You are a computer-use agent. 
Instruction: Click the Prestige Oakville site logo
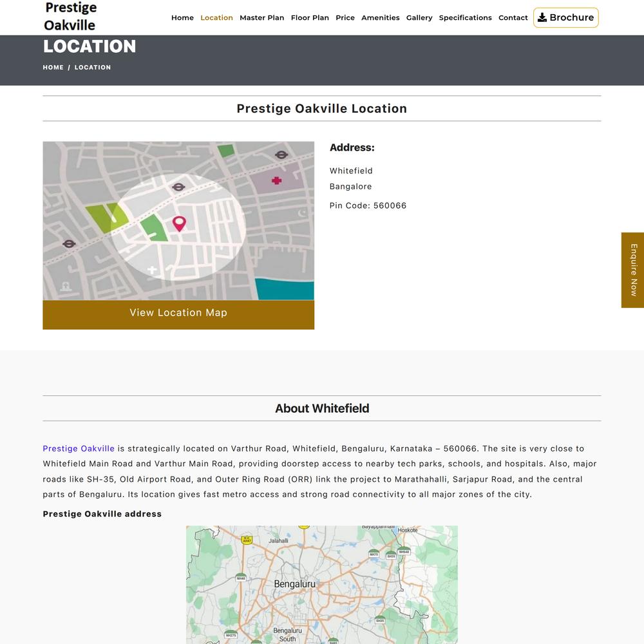pos(70,17)
